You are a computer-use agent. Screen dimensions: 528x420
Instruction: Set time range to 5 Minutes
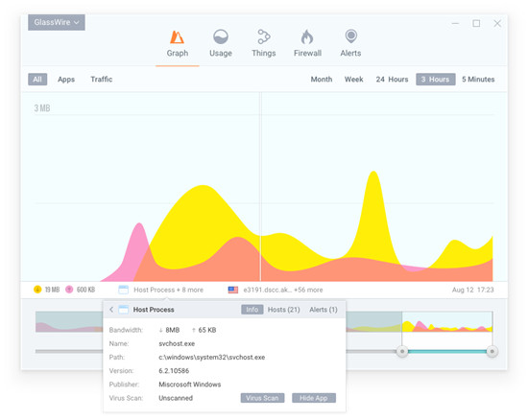coord(478,80)
